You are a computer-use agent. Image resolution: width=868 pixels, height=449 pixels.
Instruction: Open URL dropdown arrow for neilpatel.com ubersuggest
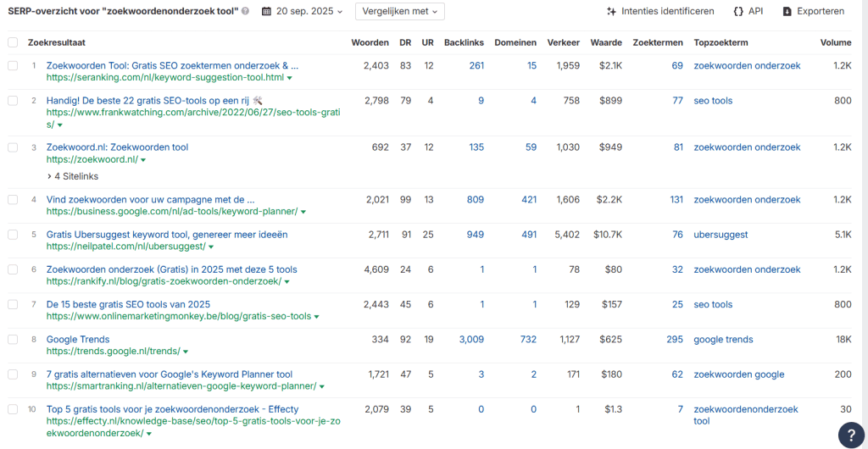point(212,247)
